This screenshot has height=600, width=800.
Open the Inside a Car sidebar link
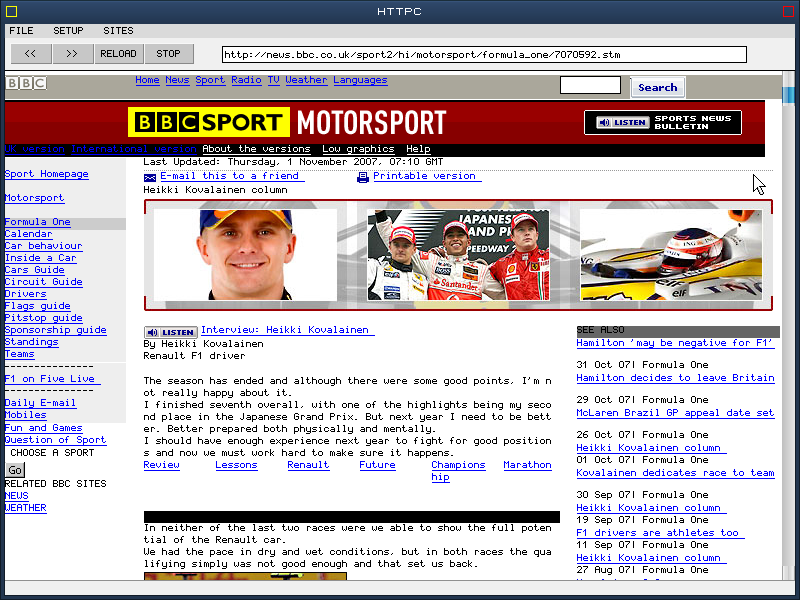click(x=40, y=258)
